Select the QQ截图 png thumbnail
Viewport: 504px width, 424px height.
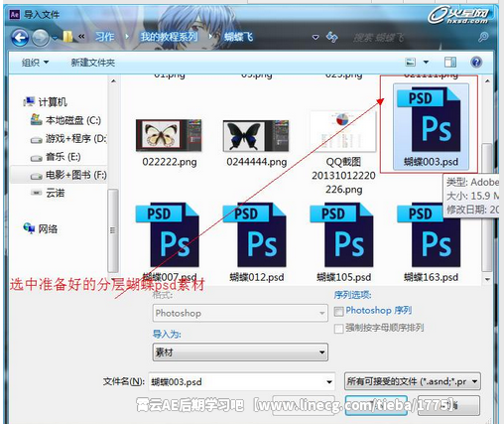343,132
